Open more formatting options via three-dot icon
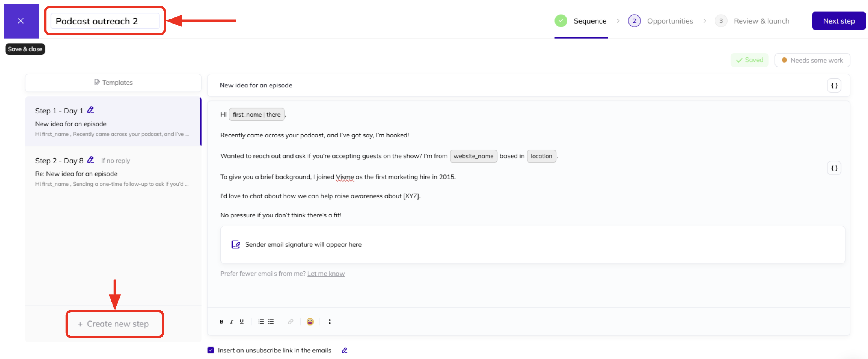 click(x=329, y=322)
